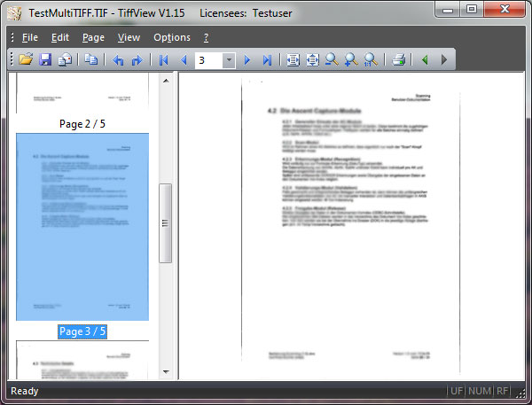Select the highlighted Page 3 thumbnail
The image size is (532, 405).
point(82,227)
